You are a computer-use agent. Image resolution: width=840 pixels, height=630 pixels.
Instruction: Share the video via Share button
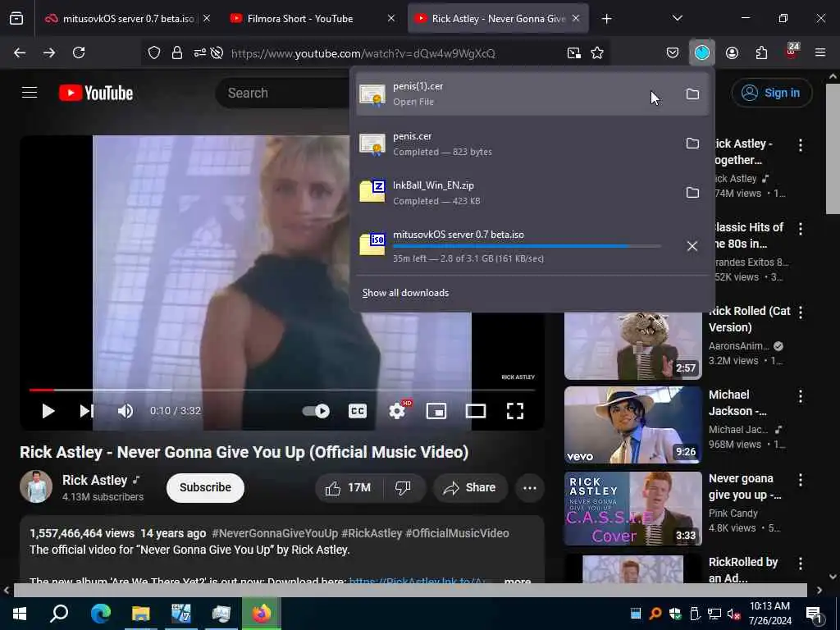[x=470, y=488]
